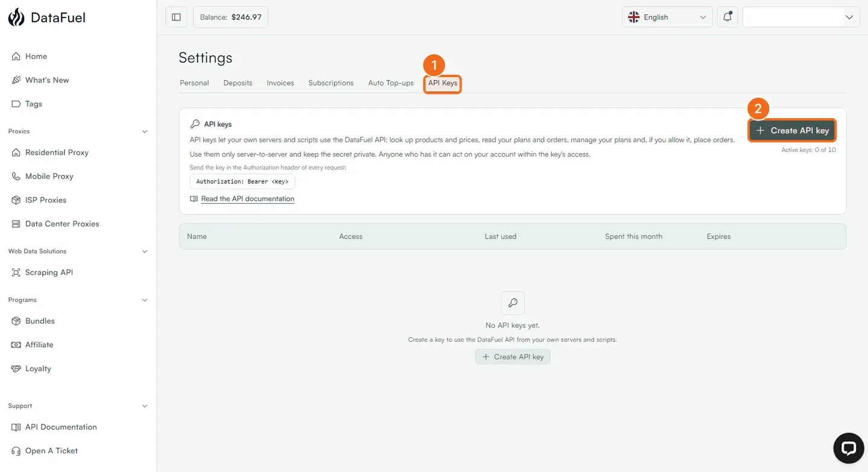Collapse the Programs sidebar section
868x472 pixels.
point(145,300)
